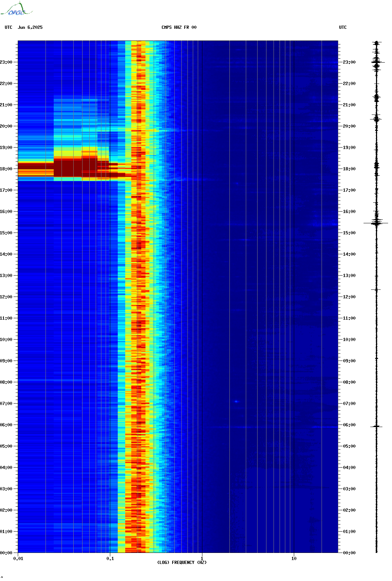Click the large seismogram spike near 15:30
392x581 pixels.
[x=376, y=223]
